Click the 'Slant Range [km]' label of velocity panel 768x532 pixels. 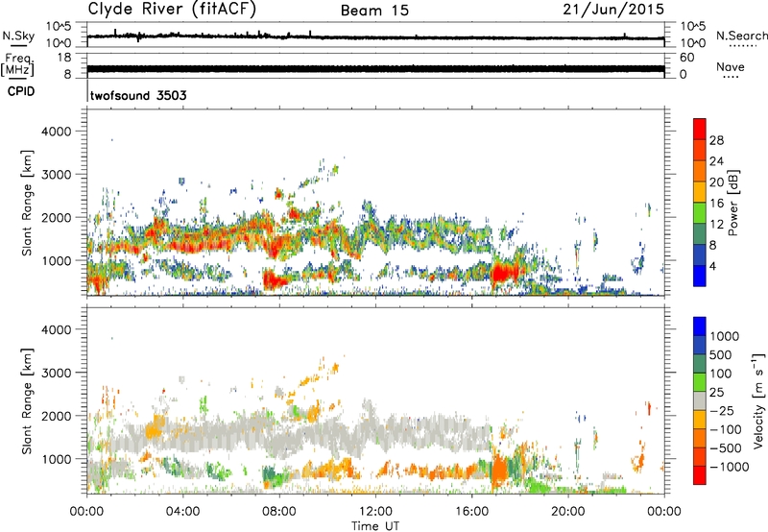(x=27, y=400)
